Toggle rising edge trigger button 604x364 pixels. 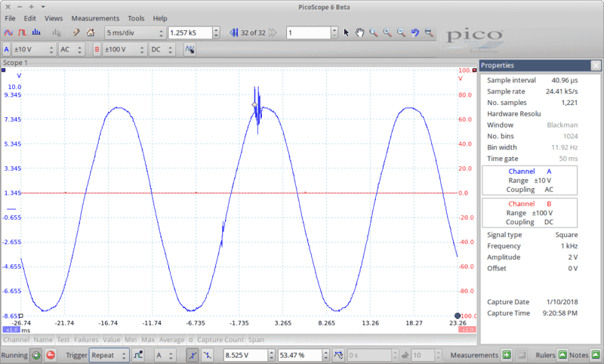193,355
